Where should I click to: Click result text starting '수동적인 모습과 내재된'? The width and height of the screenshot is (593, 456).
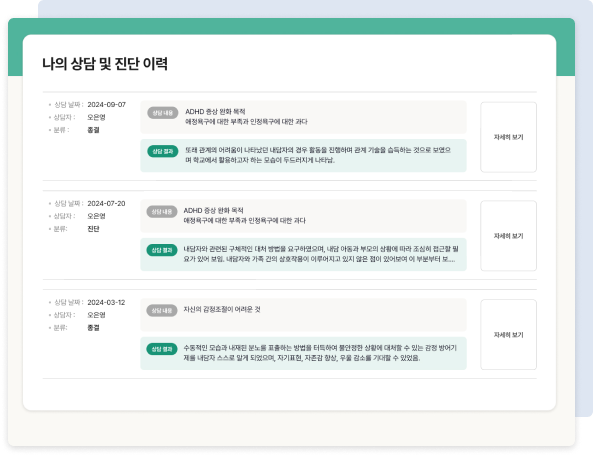click(320, 353)
